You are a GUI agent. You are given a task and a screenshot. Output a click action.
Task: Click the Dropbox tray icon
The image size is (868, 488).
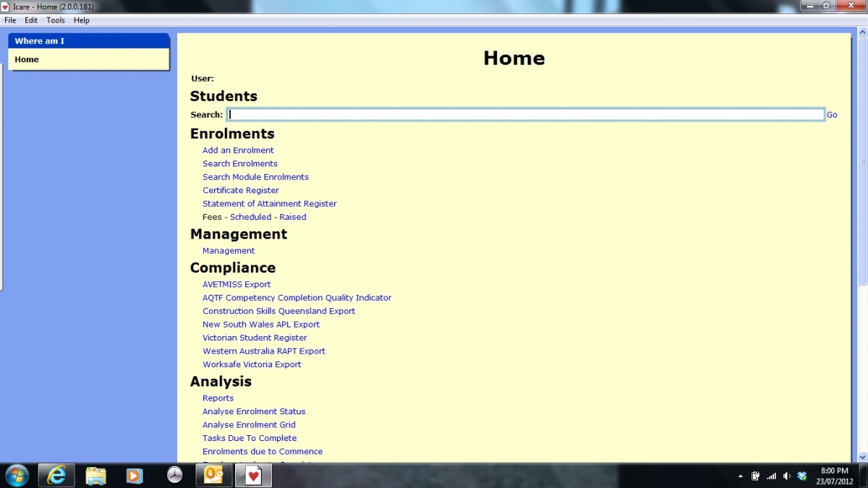[x=801, y=476]
